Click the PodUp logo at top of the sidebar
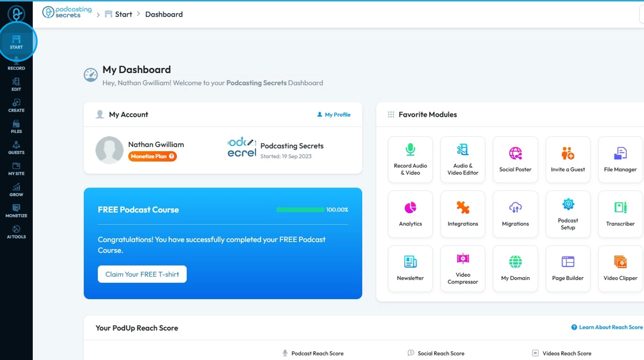 pyautogui.click(x=17, y=14)
